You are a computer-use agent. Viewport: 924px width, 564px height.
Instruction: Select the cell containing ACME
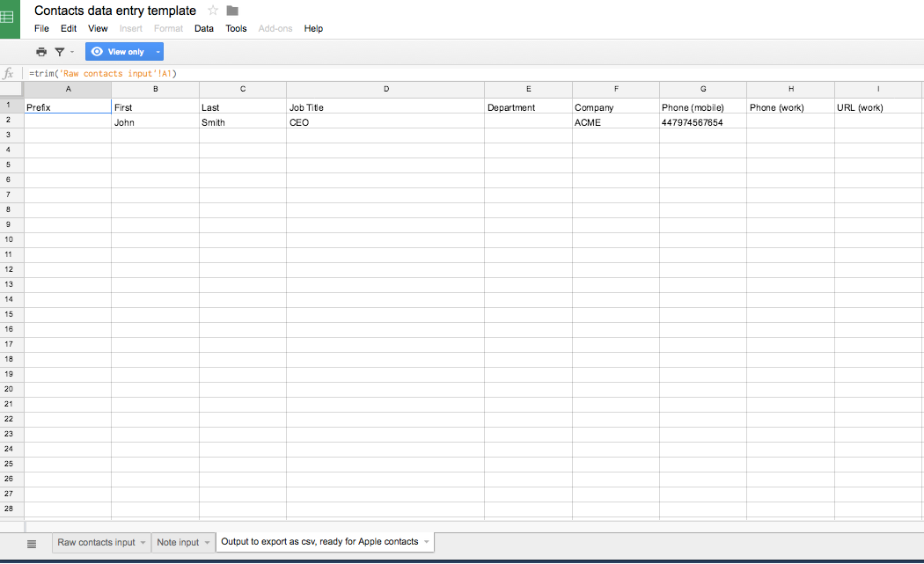click(615, 122)
